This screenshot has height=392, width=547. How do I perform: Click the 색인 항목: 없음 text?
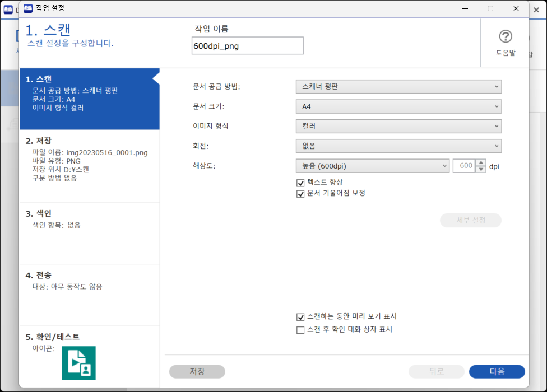click(x=57, y=225)
